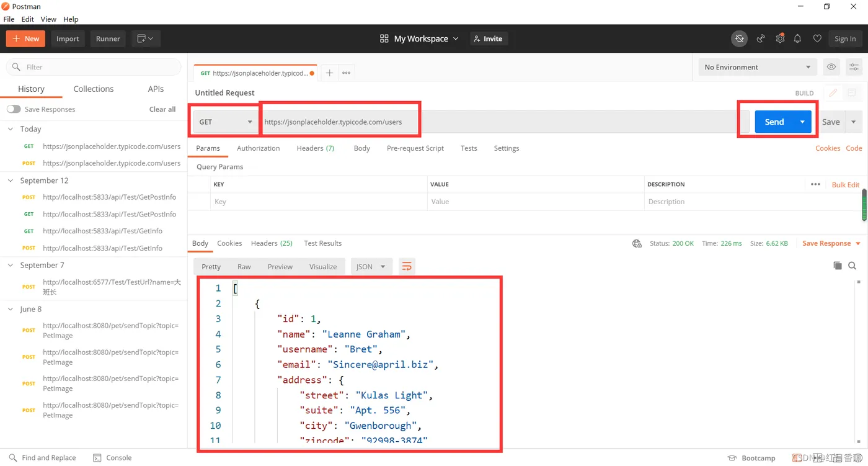The image size is (868, 466).
Task: Click the Find and Replace icon
Action: [x=13, y=457]
